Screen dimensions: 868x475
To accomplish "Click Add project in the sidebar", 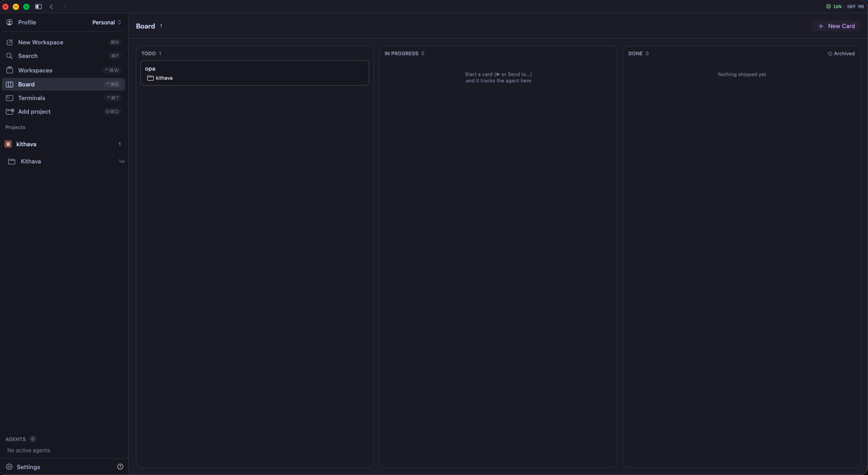I will (63, 111).
